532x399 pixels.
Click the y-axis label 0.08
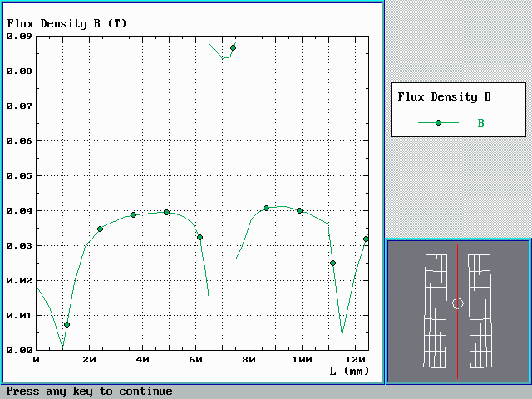click(x=19, y=71)
